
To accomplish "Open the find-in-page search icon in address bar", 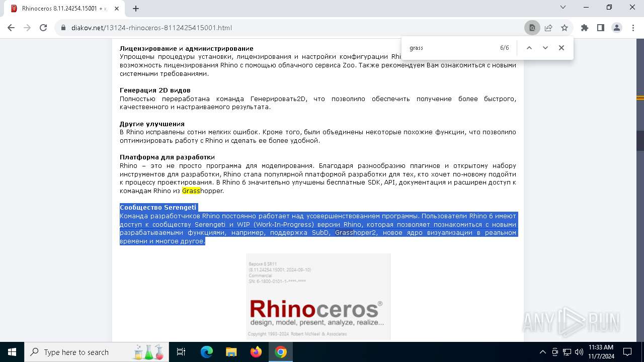I will tap(532, 28).
